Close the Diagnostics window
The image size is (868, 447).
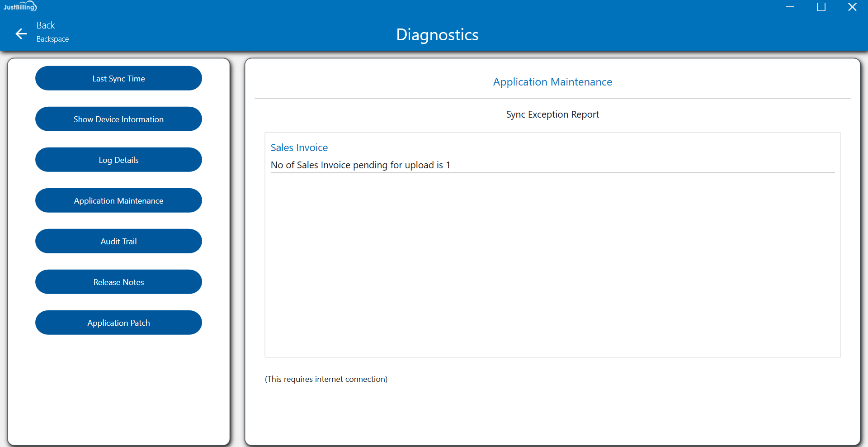click(852, 7)
